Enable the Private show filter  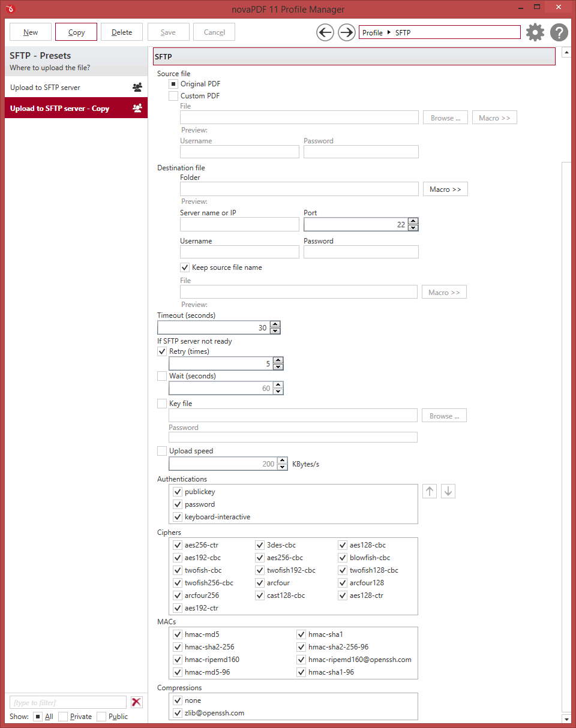click(x=62, y=717)
